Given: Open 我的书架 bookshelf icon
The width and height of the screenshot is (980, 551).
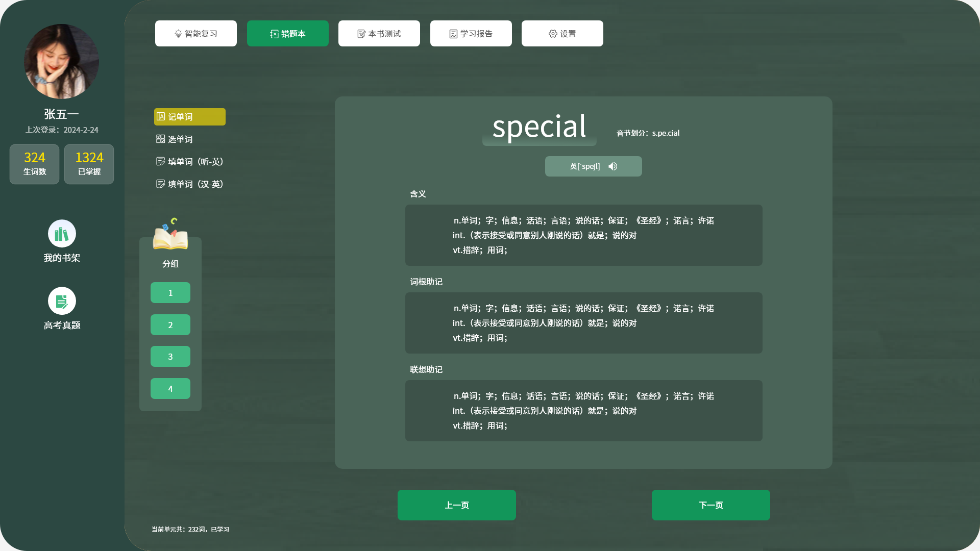Looking at the screenshot, I should 62,234.
